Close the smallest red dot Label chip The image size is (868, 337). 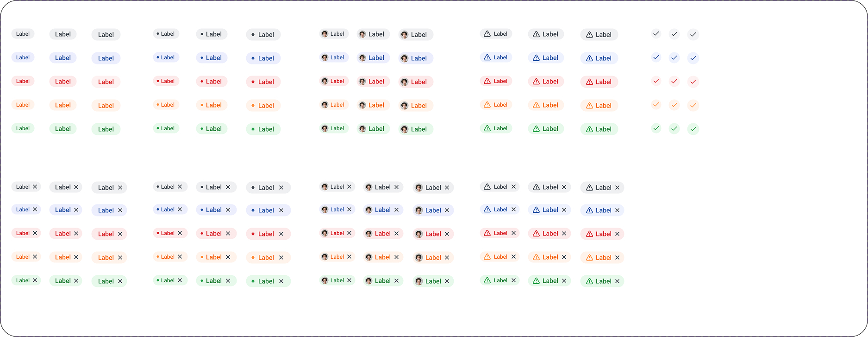click(x=180, y=233)
